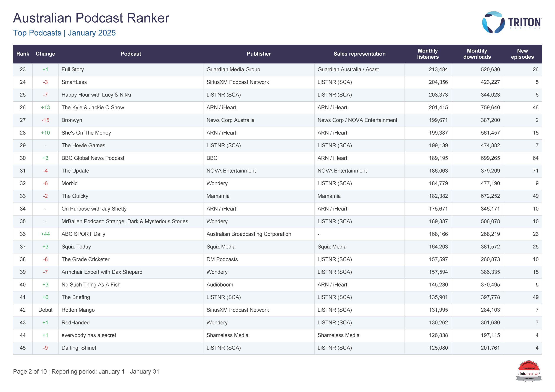Click the Rank column header
The image size is (555, 392).
click(x=23, y=54)
